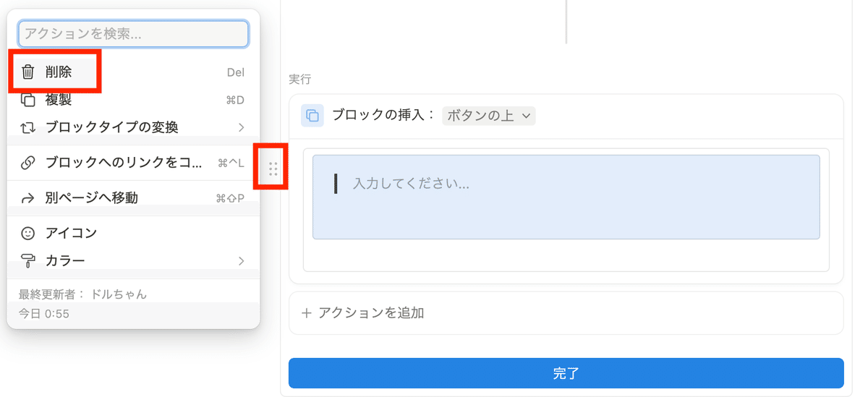The image size is (868, 397).
Task: Click the ブロックの挿入 label
Action: tap(383, 115)
